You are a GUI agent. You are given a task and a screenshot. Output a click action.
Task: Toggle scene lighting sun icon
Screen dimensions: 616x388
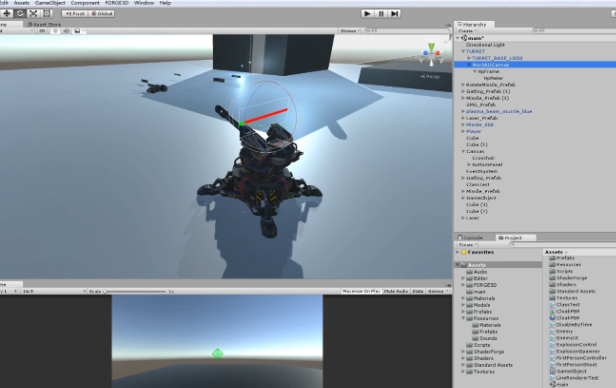(55, 31)
